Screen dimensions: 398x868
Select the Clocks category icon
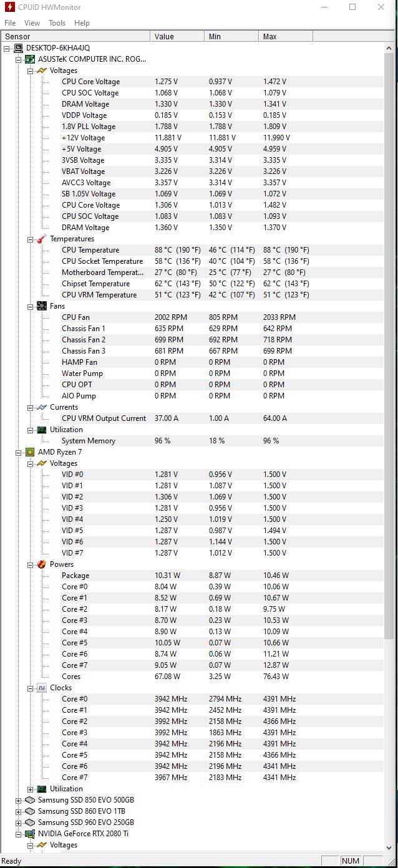(42, 688)
